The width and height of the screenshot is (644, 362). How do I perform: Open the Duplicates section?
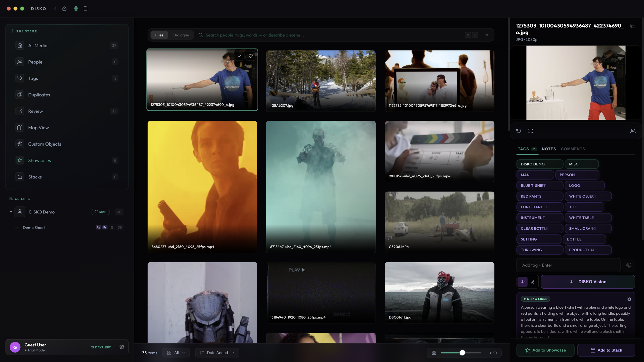(67, 95)
